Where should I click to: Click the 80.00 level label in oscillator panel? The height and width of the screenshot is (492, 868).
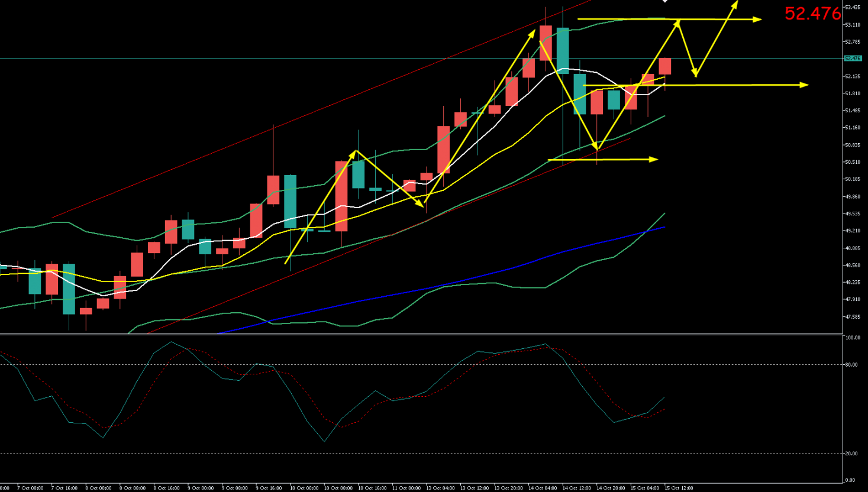coord(851,365)
